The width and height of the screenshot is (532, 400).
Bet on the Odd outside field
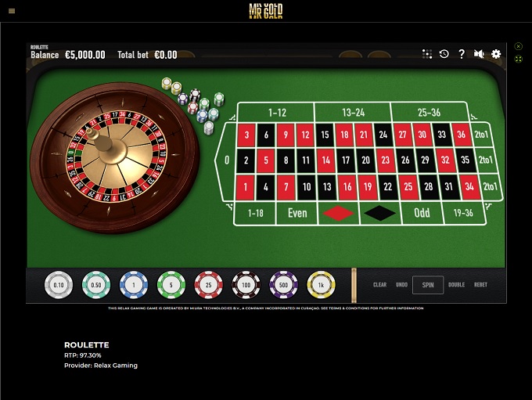pos(422,213)
